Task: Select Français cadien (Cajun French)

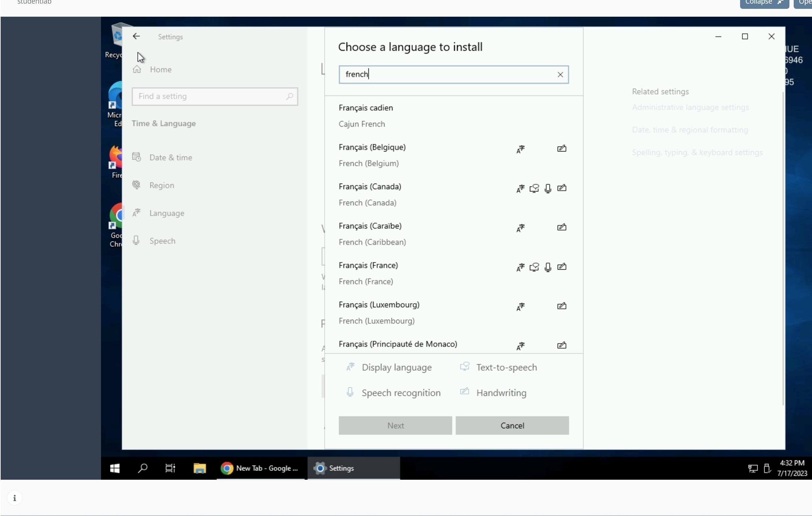Action: tap(453, 116)
